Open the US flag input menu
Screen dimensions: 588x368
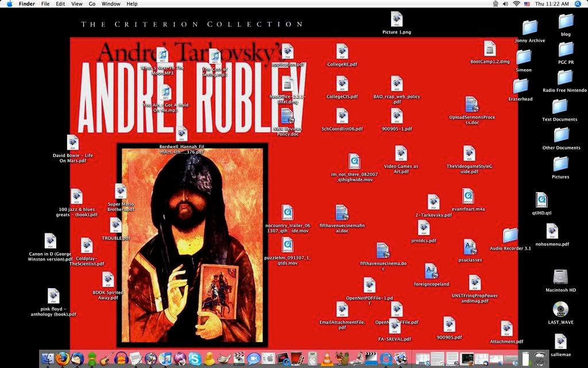pyautogui.click(x=527, y=4)
